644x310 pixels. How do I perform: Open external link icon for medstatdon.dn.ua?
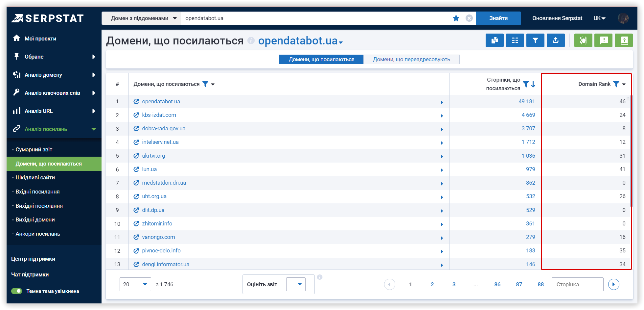(136, 183)
